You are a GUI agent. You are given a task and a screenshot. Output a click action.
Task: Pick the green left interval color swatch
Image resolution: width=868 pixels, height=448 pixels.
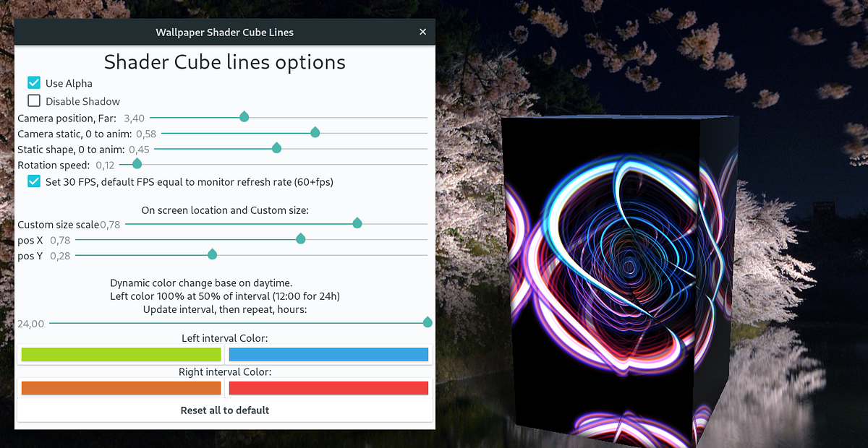pyautogui.click(x=120, y=354)
